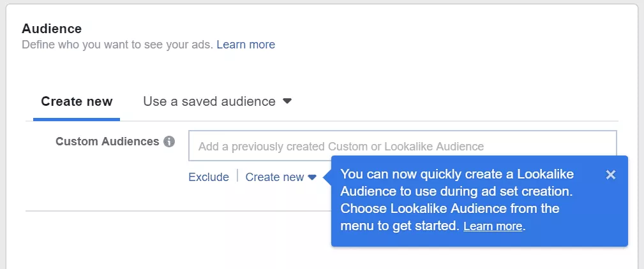The width and height of the screenshot is (644, 269).
Task: Click the info icon beside Custom Audiences
Action: point(168,142)
